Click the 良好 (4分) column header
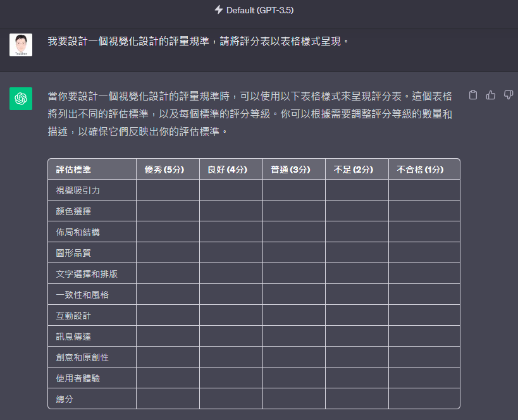Viewport: 518px width, 420px height. coord(227,170)
